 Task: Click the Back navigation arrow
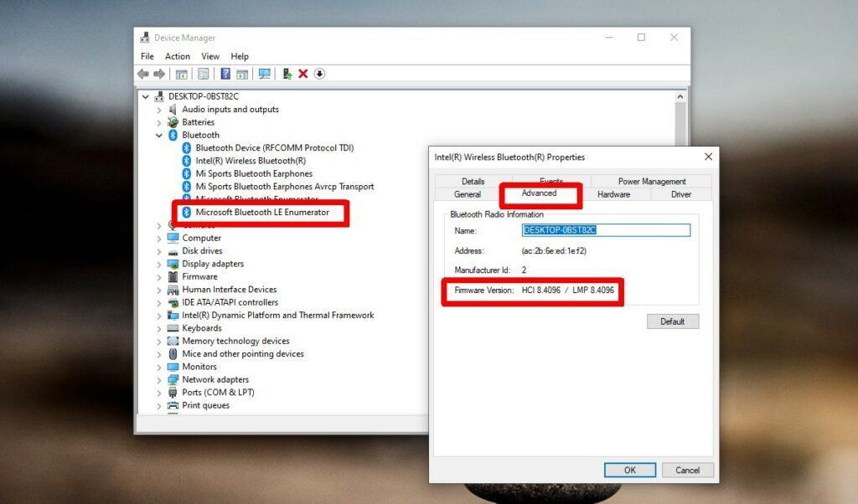tap(142, 74)
